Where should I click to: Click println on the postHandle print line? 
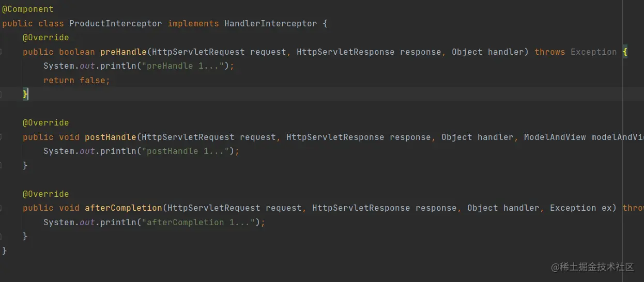click(x=118, y=151)
